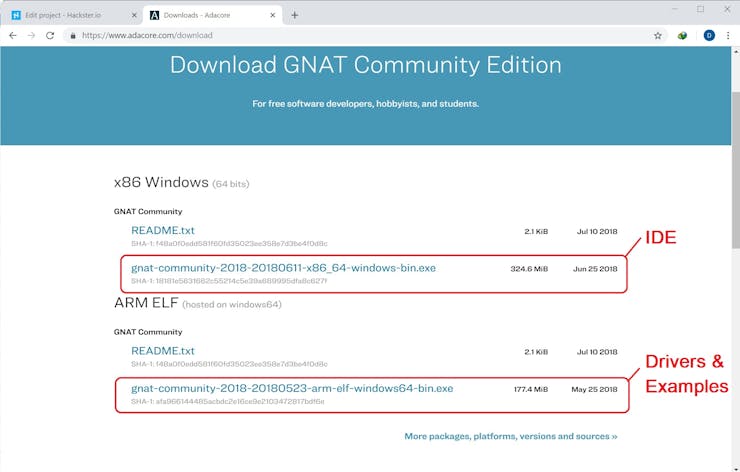Click the 324.6 MiB file size

[529, 269]
